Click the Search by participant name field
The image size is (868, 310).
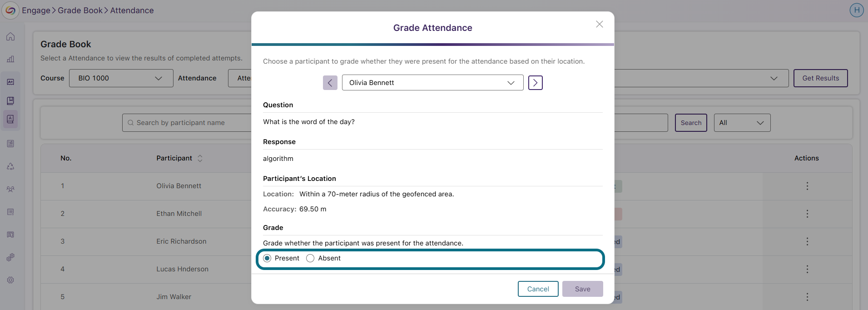coord(187,123)
